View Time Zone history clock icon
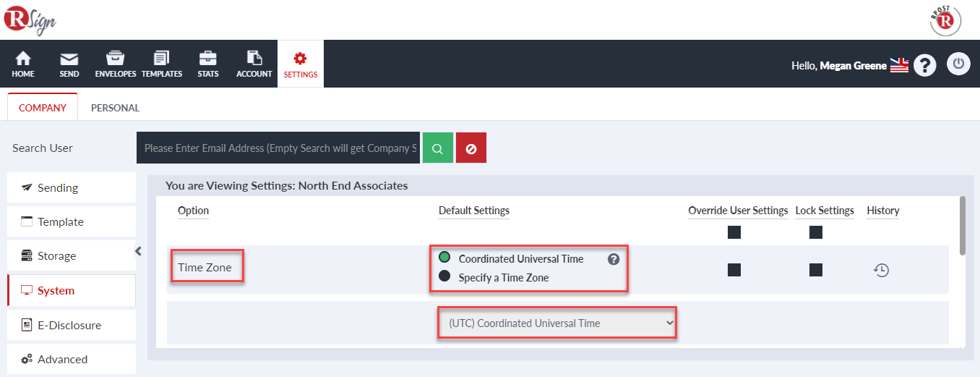 [x=881, y=270]
